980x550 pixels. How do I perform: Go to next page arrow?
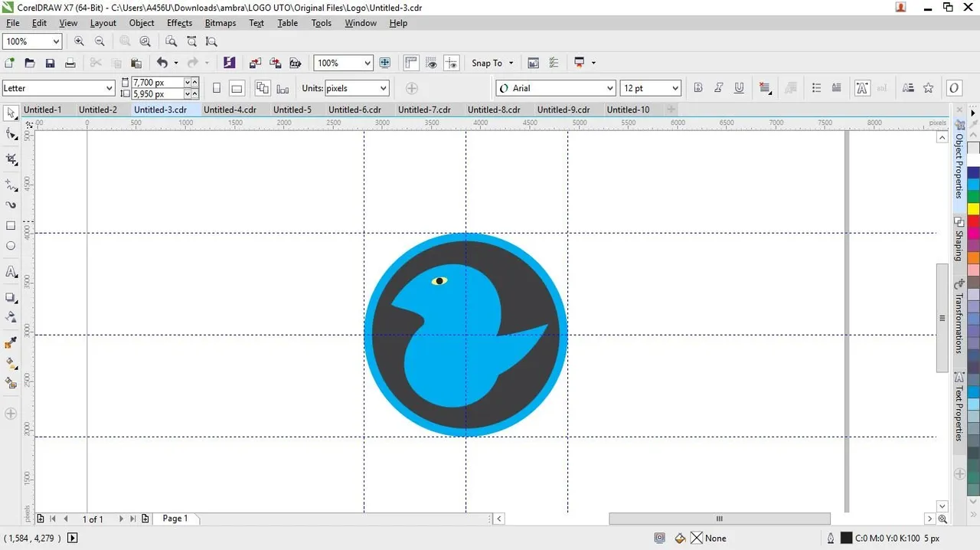pyautogui.click(x=121, y=519)
